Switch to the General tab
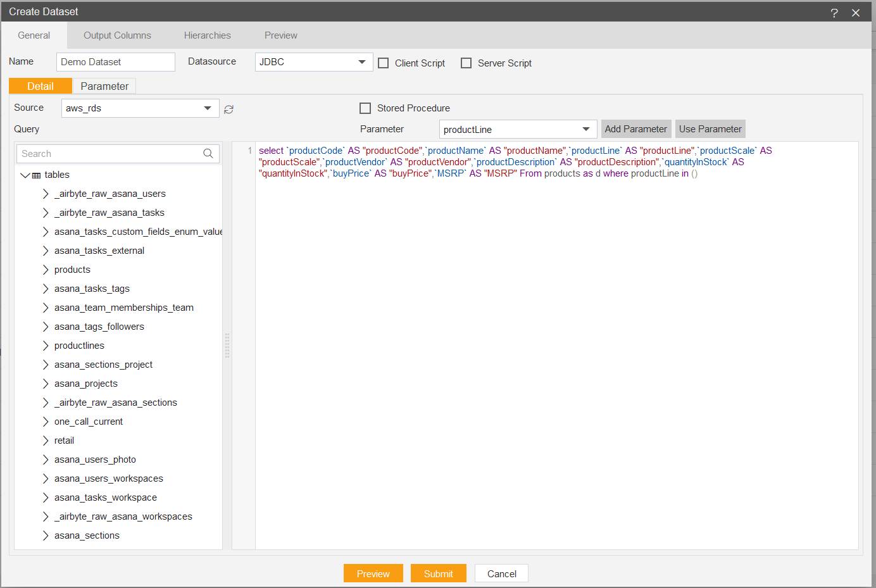The height and width of the screenshot is (588, 876). point(34,35)
